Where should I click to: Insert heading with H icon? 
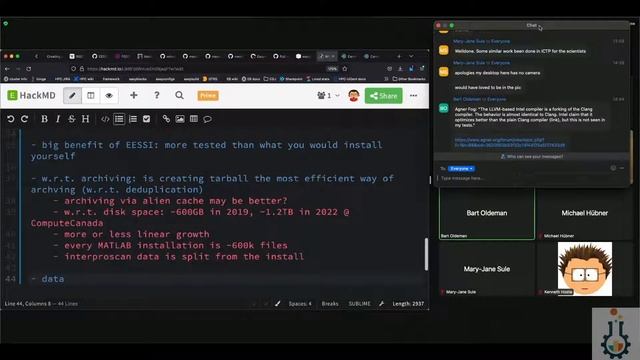click(x=85, y=119)
